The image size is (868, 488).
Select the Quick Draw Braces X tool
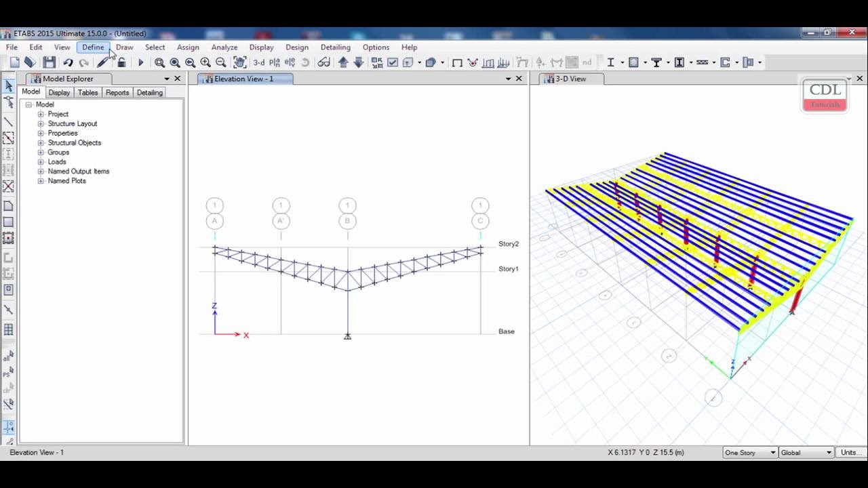(9, 186)
